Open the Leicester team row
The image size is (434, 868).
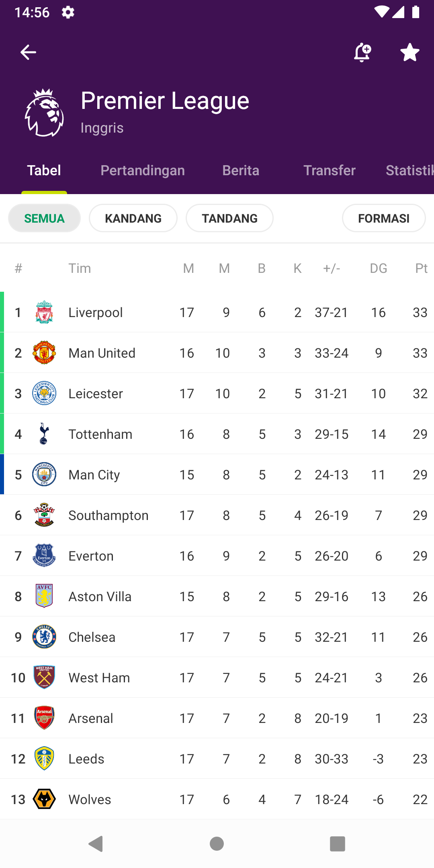[217, 393]
